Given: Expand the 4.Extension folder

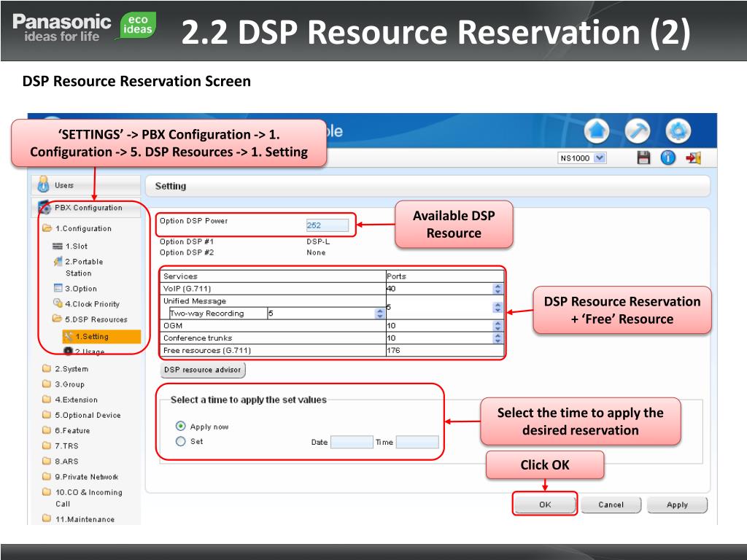Looking at the screenshot, I should [70, 400].
